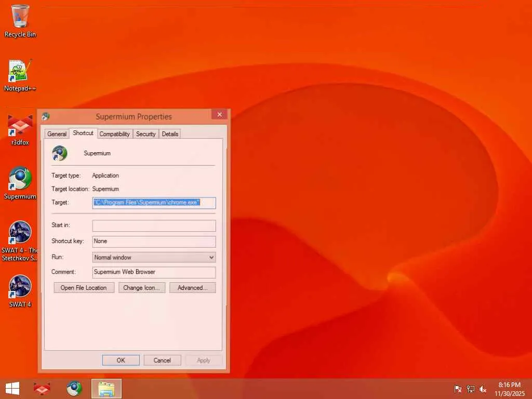Switch to the Compatibility tab

coord(115,134)
